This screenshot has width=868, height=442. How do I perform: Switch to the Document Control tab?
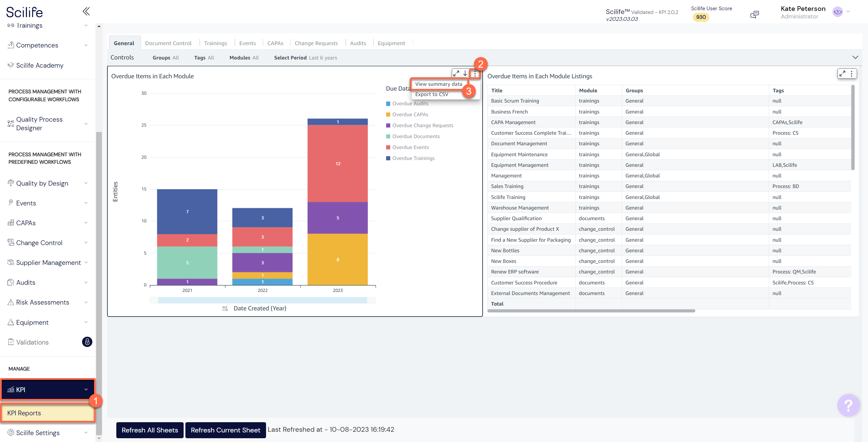point(168,43)
